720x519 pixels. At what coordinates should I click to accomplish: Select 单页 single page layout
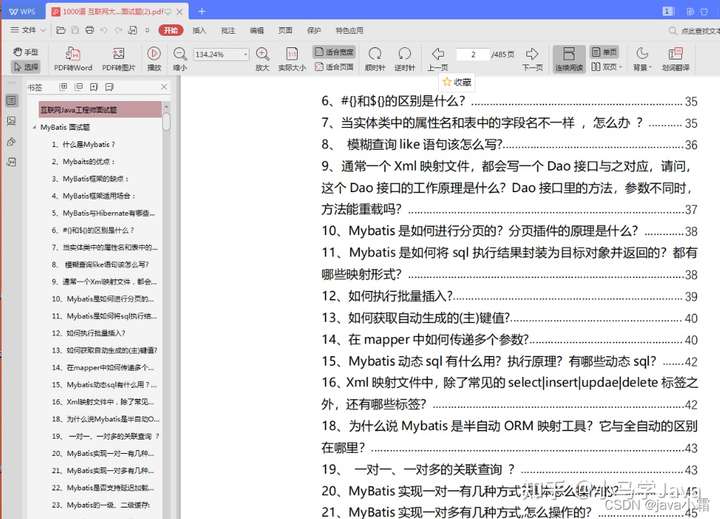pyautogui.click(x=604, y=52)
